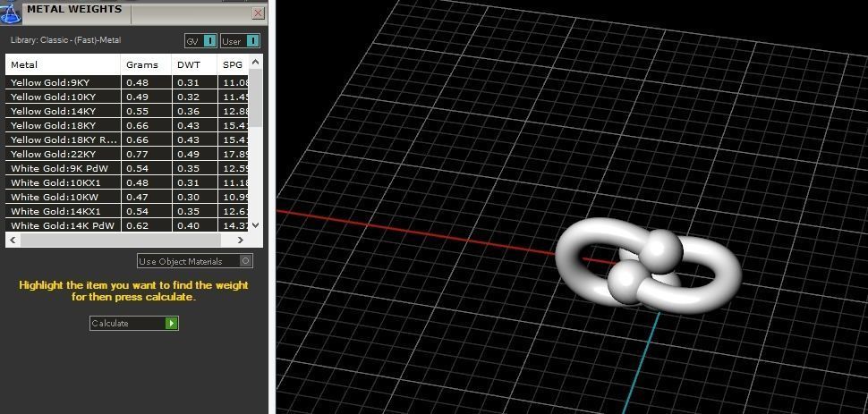Enable Use Object Materials option

pyautogui.click(x=195, y=261)
